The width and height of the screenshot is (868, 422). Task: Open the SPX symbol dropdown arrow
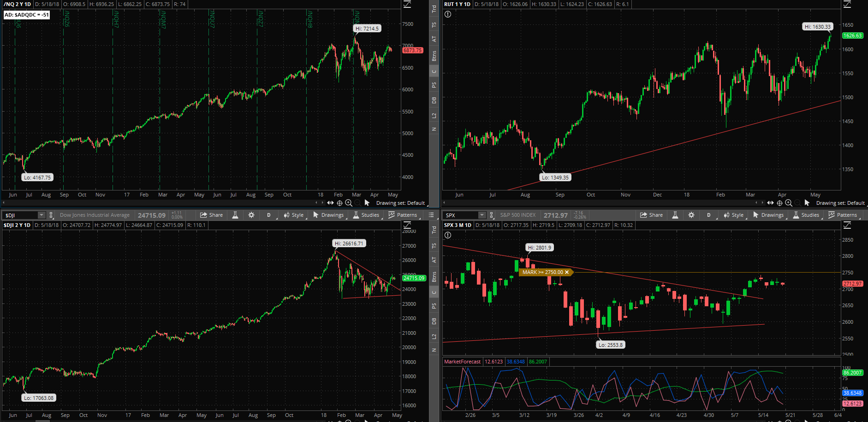(482, 215)
